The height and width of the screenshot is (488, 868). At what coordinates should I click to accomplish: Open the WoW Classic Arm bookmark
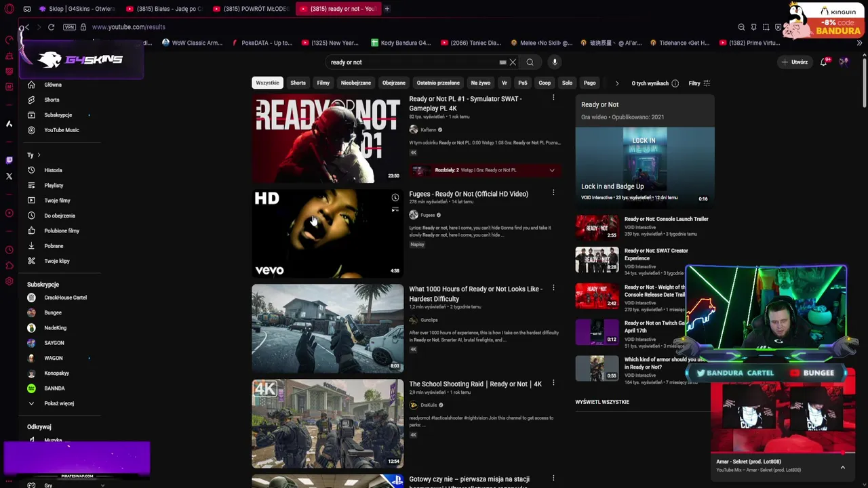(192, 43)
